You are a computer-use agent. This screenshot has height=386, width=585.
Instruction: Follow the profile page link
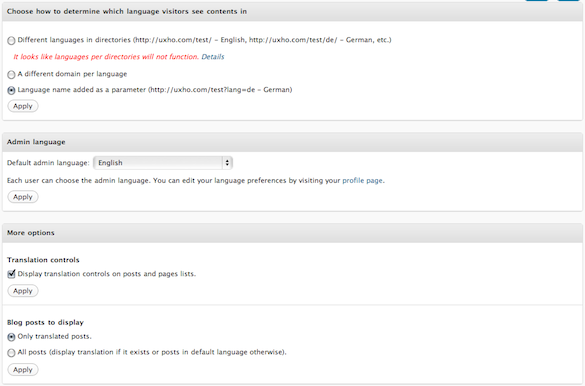tap(362, 181)
